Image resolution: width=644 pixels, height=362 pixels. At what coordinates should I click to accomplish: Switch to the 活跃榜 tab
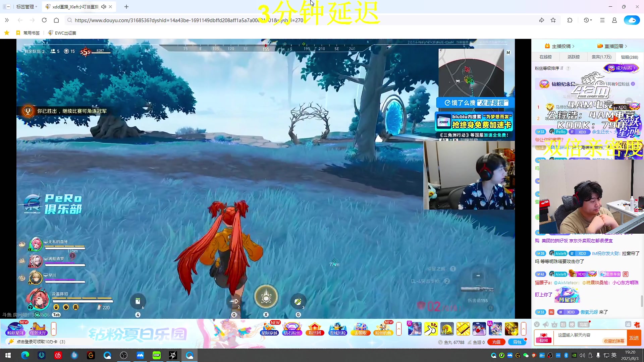(x=573, y=57)
